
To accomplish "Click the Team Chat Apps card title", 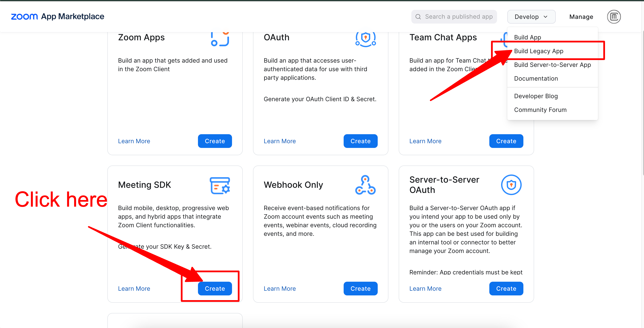I will [443, 37].
